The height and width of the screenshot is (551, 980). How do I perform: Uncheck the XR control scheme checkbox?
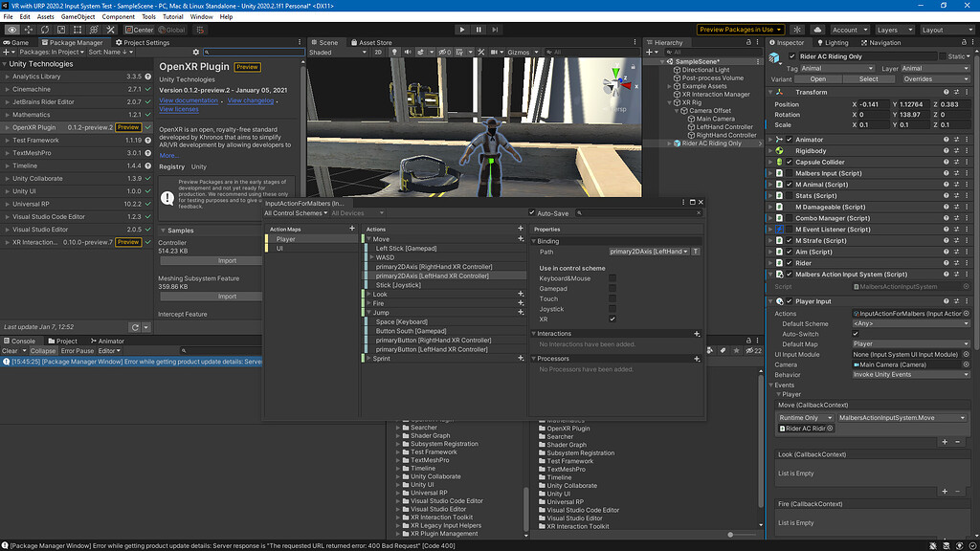[612, 319]
